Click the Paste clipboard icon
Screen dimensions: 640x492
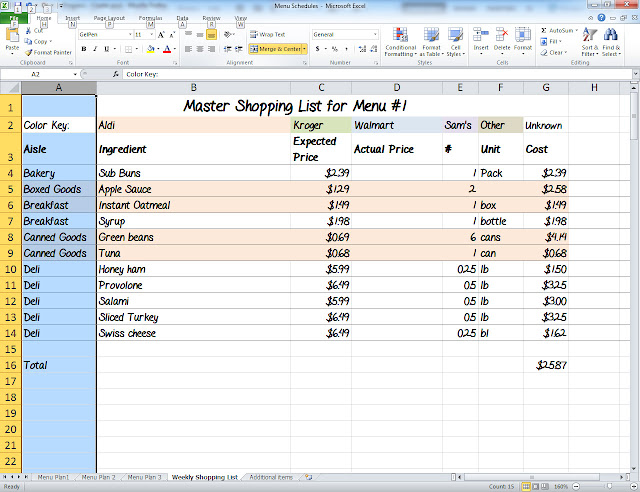[x=12, y=36]
